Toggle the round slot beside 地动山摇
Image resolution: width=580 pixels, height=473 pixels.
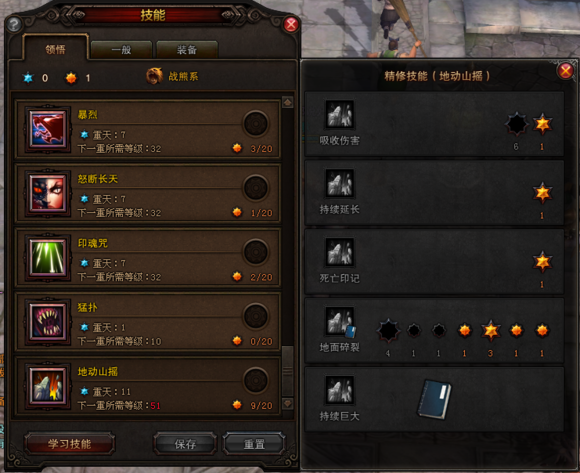pyautogui.click(x=256, y=380)
